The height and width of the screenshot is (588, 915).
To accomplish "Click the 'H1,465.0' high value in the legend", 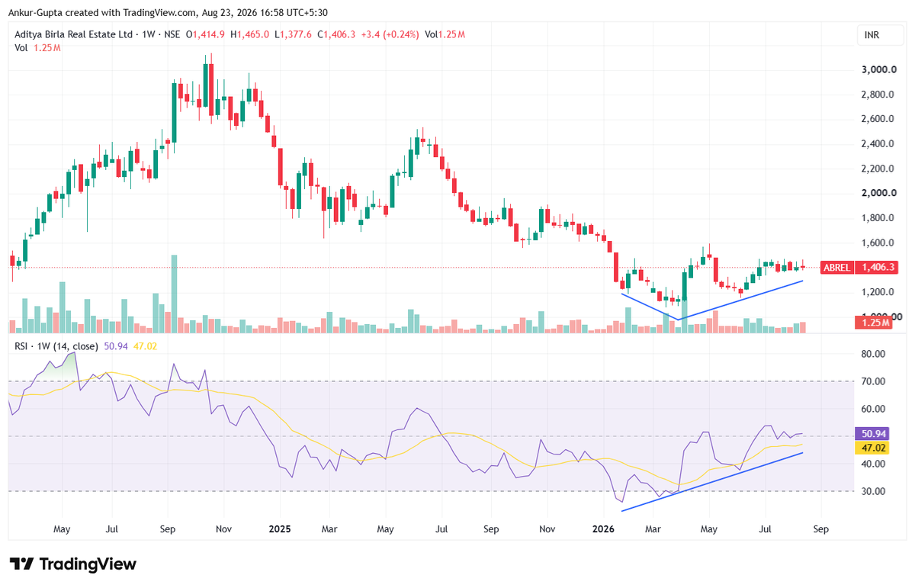I will pyautogui.click(x=251, y=34).
